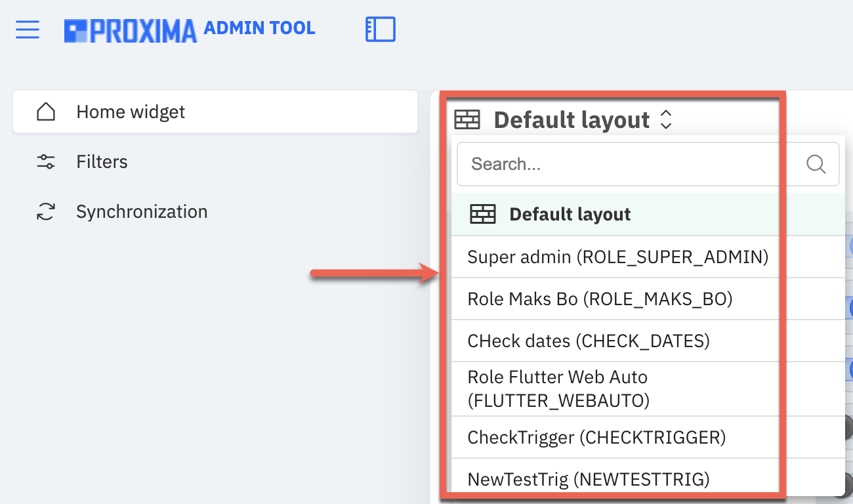Focus the Search... input field

pyautogui.click(x=630, y=164)
